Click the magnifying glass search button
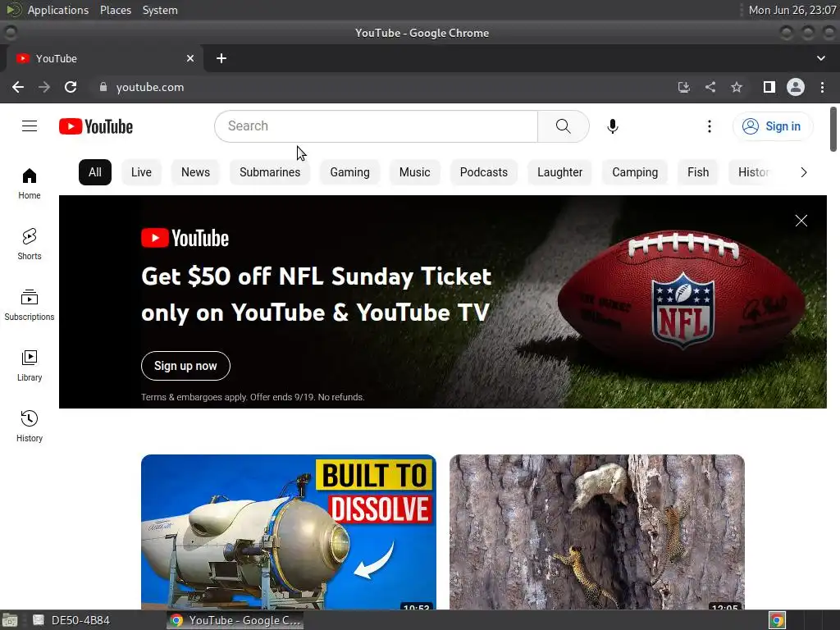Screen dimensions: 840x630 point(563,126)
